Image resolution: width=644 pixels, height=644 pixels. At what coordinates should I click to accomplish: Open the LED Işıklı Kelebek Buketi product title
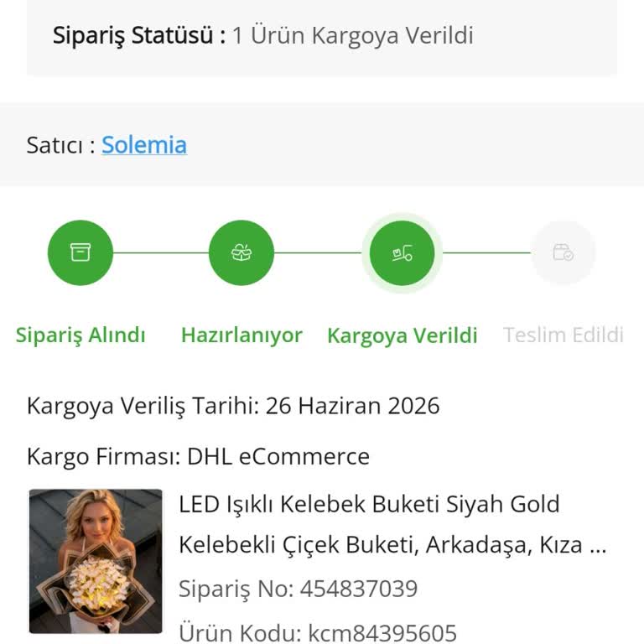click(392, 524)
